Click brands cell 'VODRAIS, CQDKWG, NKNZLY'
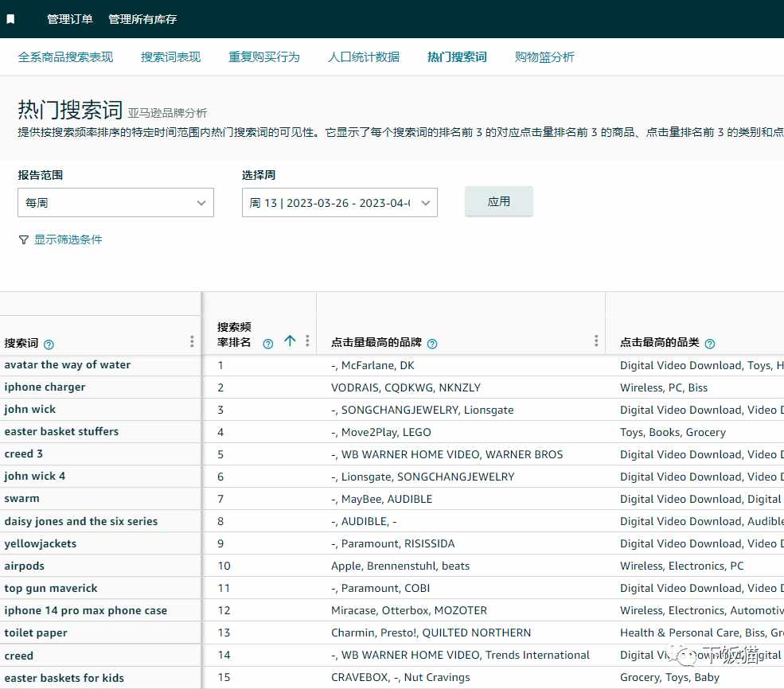Screen dimensions: 784x689 tap(406, 387)
